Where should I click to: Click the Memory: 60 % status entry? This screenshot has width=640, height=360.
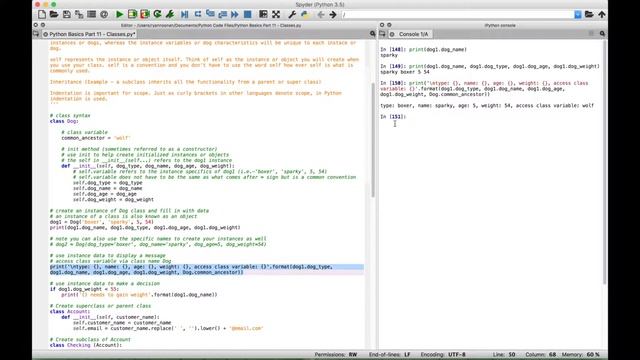coord(580,355)
